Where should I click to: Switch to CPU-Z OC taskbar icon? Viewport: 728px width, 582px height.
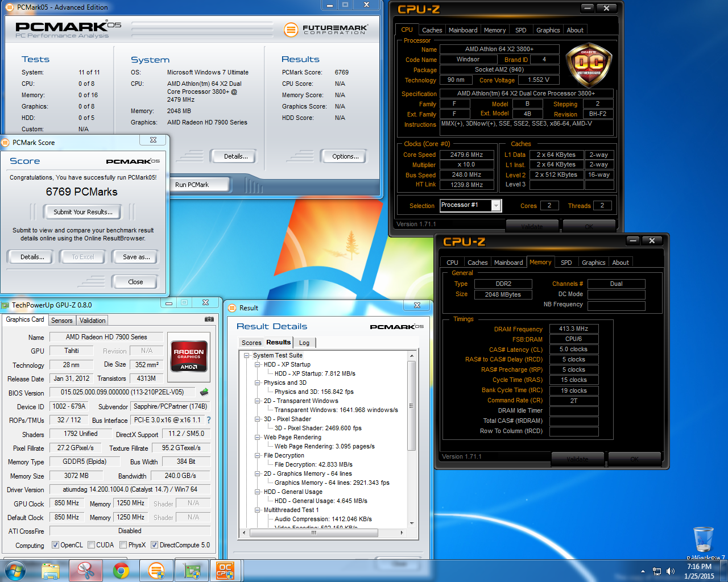[x=225, y=571]
